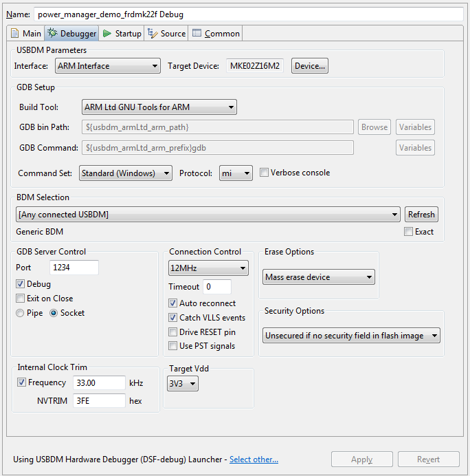Click the Select other... link
The height and width of the screenshot is (476, 470).
(254, 459)
